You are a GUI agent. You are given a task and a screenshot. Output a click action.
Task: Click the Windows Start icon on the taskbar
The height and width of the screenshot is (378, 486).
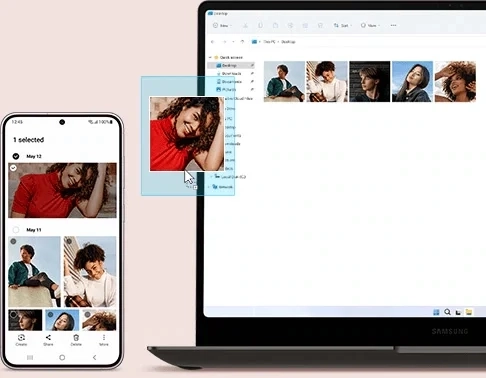click(x=436, y=312)
